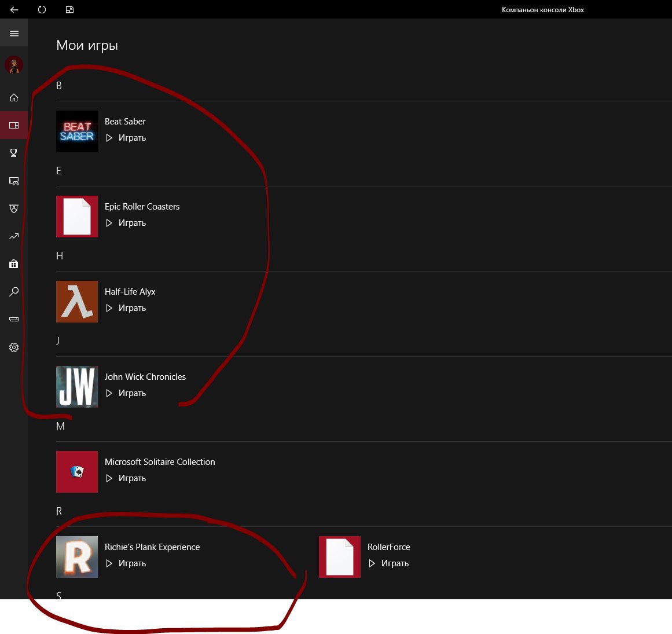Image resolution: width=672 pixels, height=634 pixels.
Task: Click the section letter E header
Action: (58, 171)
